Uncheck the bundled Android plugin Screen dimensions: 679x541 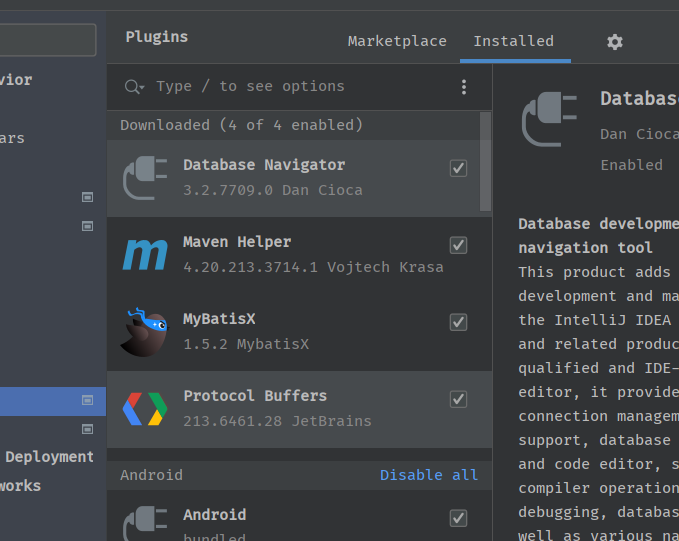point(458,518)
